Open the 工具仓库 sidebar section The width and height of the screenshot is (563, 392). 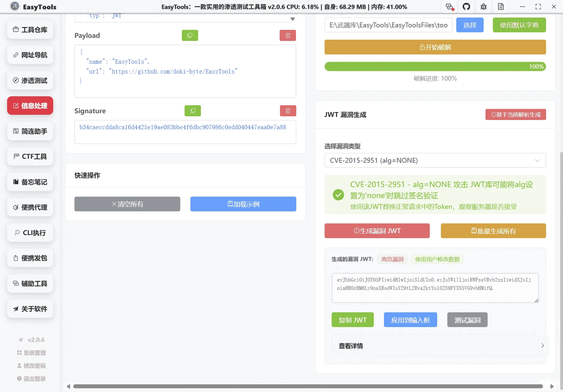pos(30,30)
